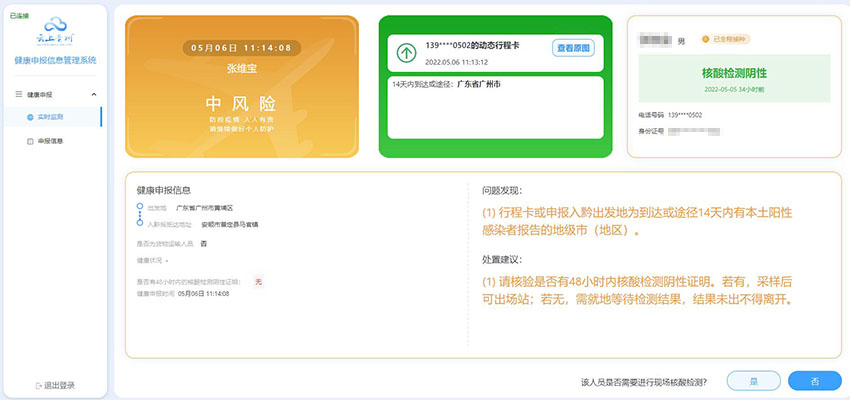Viewport: 850px width, 400px height.
Task: Click the 处置建议 heading
Action: pos(502,259)
